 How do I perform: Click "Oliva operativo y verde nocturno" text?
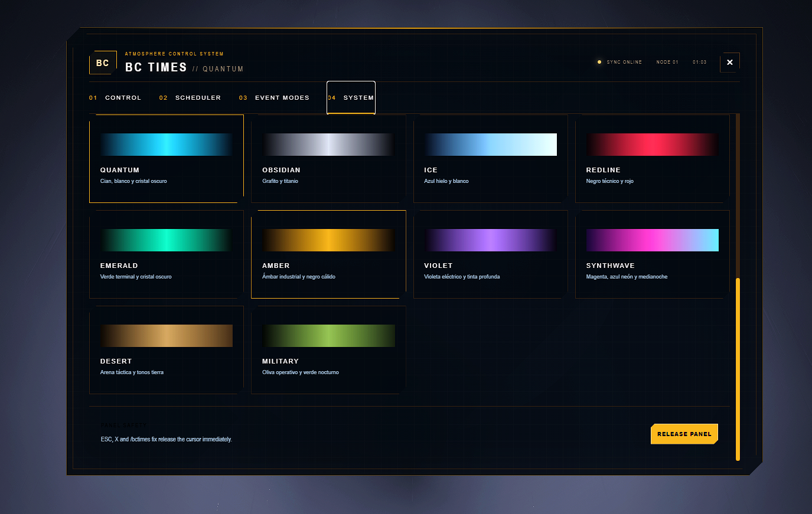click(301, 372)
